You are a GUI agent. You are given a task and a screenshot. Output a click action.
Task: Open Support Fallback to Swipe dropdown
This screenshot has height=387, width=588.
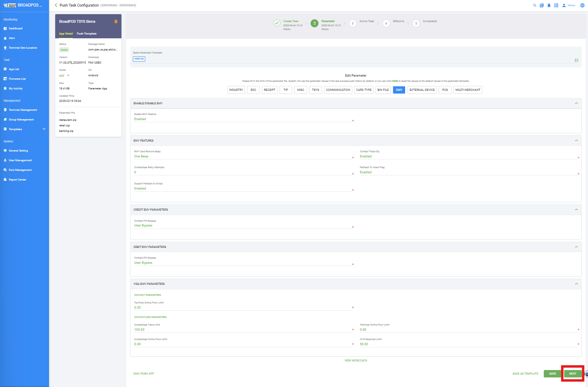[x=243, y=188]
